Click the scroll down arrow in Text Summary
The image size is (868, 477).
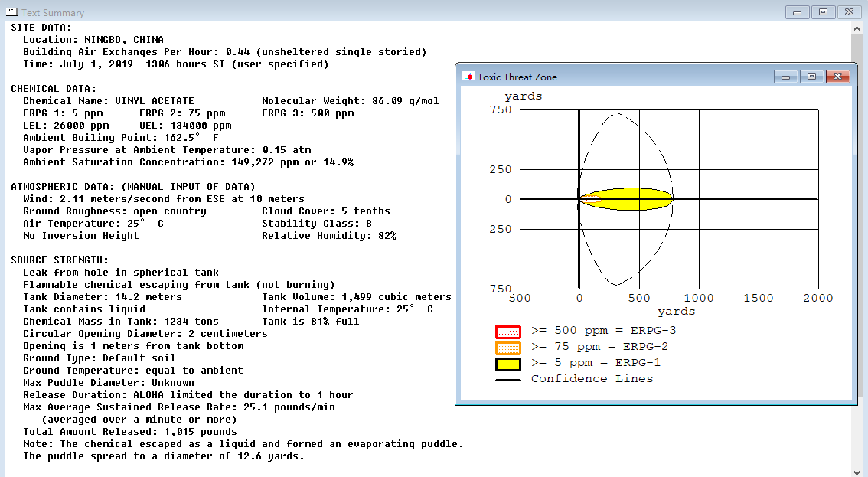[x=857, y=472]
